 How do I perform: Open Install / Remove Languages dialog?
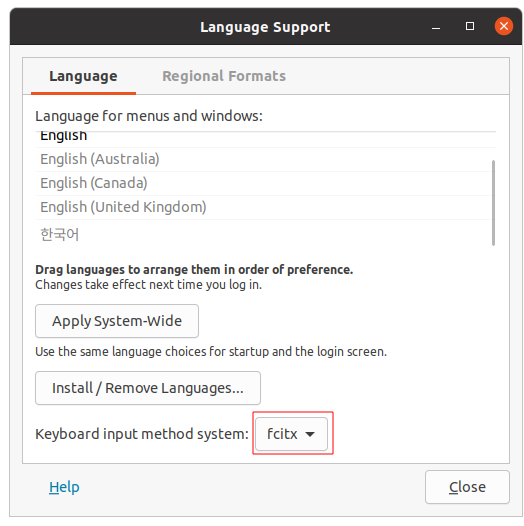148,388
